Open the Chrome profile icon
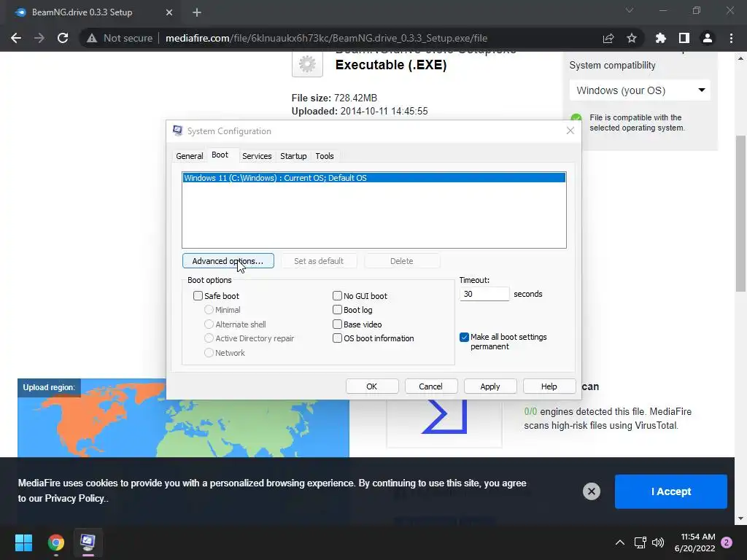 [708, 38]
